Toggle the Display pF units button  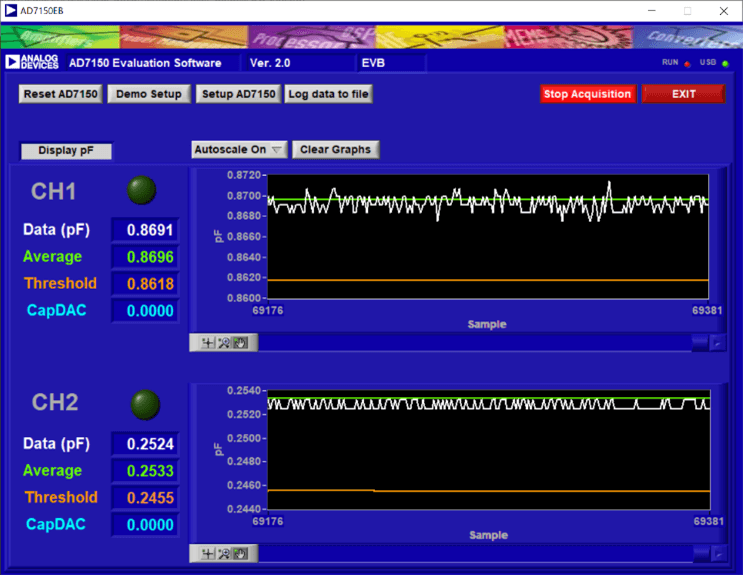(66, 151)
